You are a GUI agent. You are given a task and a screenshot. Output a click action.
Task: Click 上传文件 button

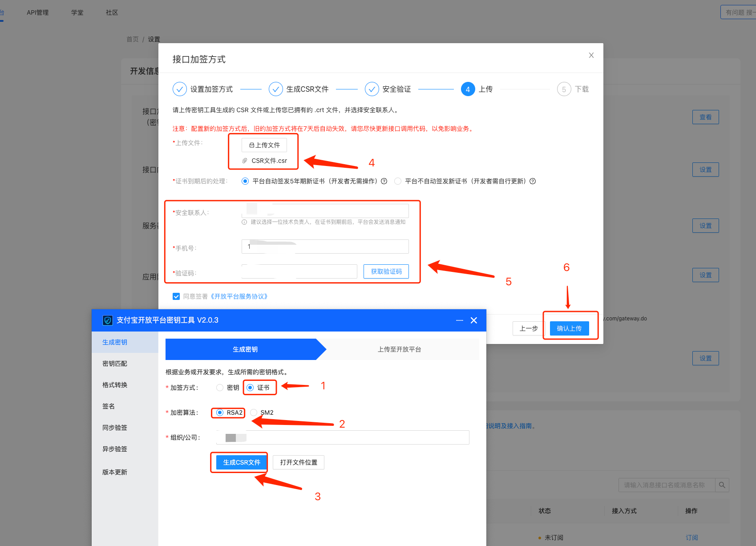pos(264,145)
